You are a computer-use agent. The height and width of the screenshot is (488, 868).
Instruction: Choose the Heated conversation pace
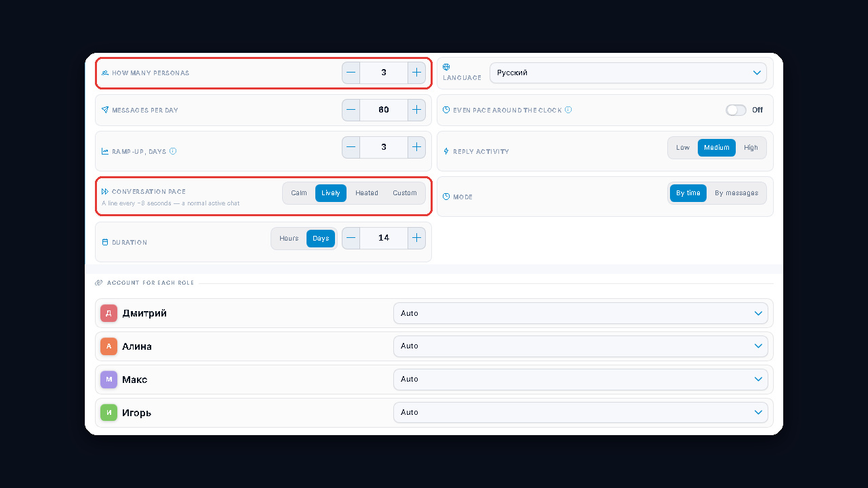click(367, 193)
